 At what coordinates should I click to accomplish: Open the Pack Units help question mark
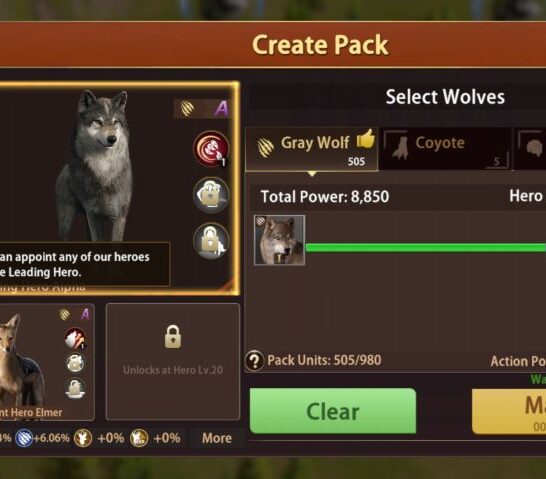pos(255,361)
